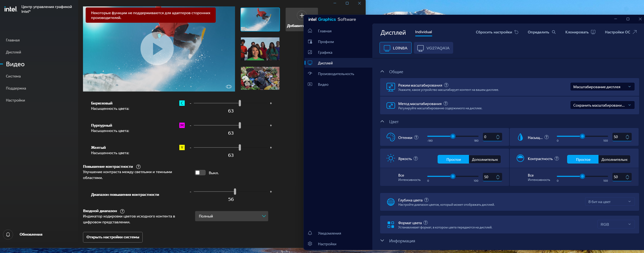Collapse the Общие section

point(382,72)
